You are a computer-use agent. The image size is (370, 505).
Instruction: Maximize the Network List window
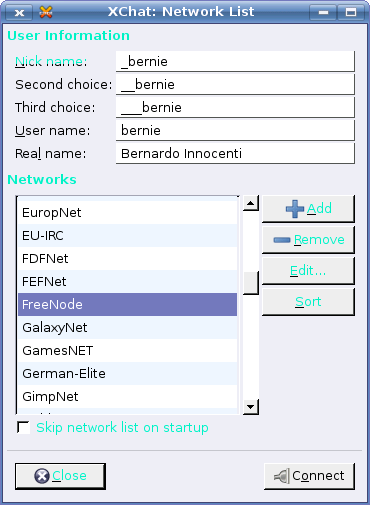click(x=351, y=13)
